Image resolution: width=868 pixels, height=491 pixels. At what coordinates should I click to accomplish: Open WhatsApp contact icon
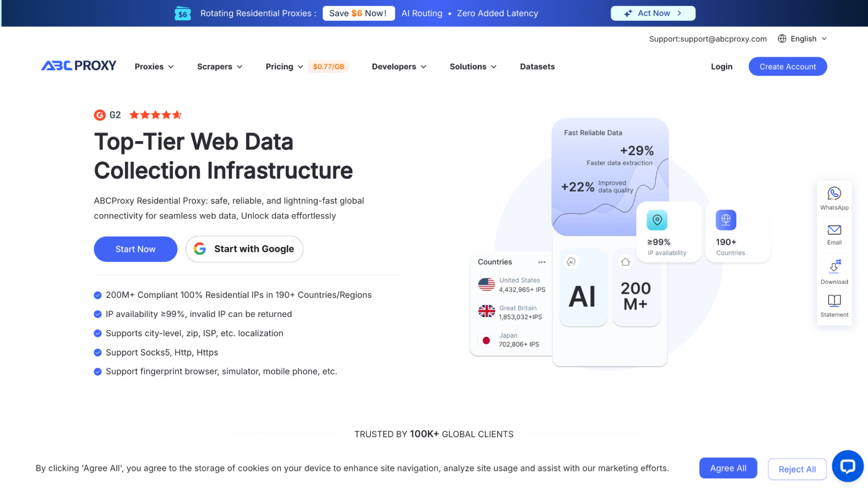pyautogui.click(x=834, y=194)
